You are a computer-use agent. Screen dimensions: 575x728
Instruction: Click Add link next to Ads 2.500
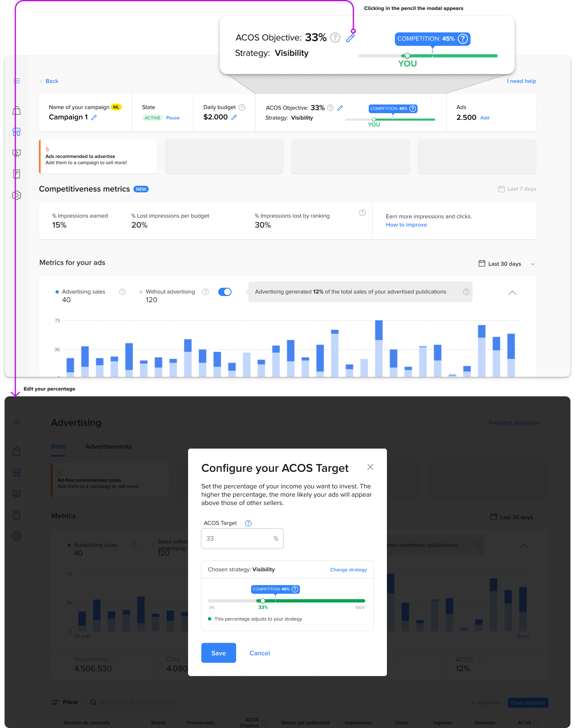point(485,118)
